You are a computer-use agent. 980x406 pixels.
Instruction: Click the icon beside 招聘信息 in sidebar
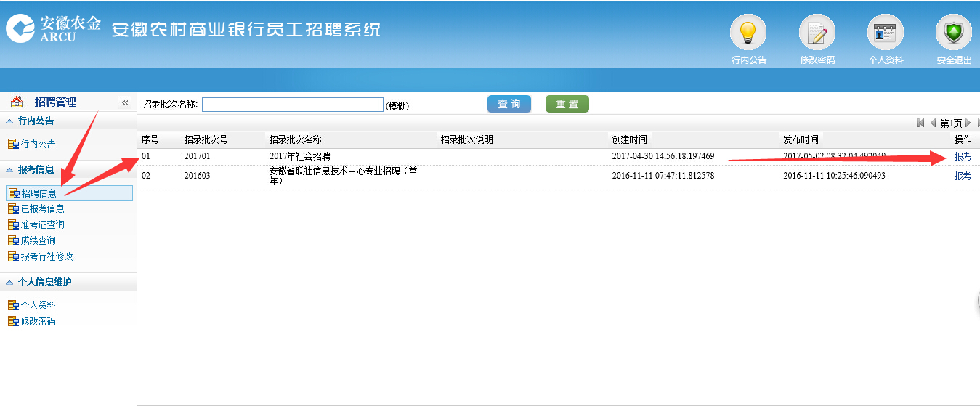click(x=13, y=193)
